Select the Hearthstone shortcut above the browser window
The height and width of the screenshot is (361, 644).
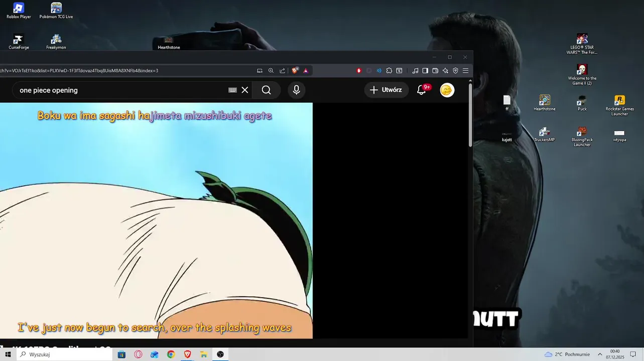[x=169, y=43]
